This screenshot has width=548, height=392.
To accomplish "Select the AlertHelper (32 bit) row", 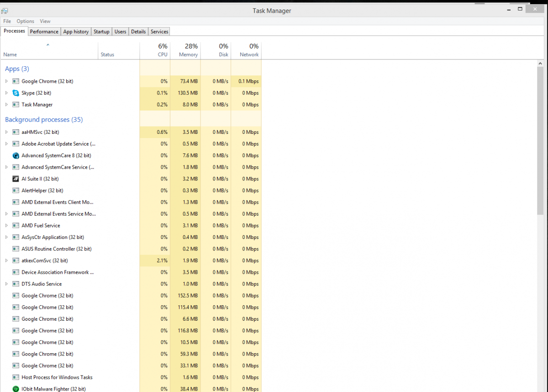I will click(x=131, y=191).
